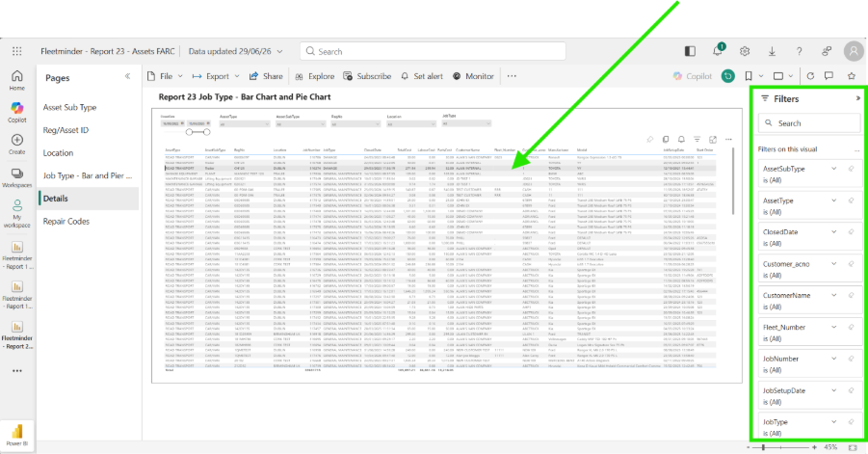
Task: Collapse the Pages pane
Action: 127,76
